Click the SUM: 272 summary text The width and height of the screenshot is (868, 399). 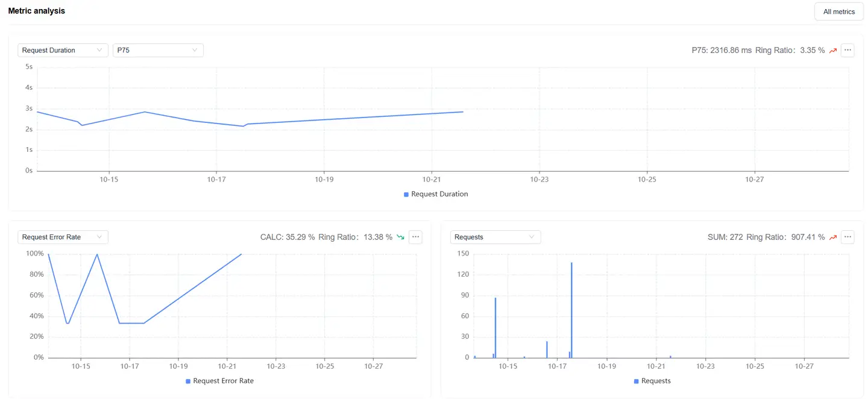725,237
